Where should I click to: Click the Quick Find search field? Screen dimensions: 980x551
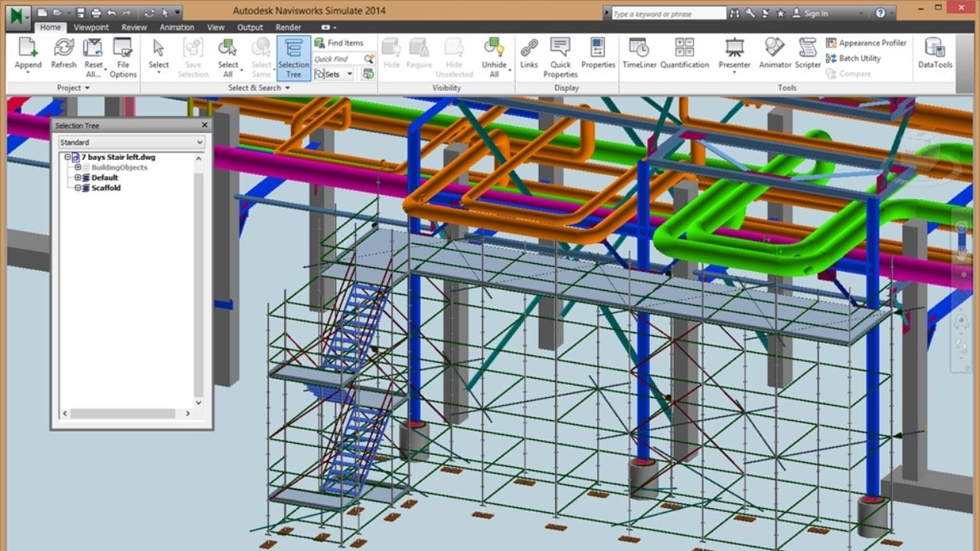coord(337,59)
